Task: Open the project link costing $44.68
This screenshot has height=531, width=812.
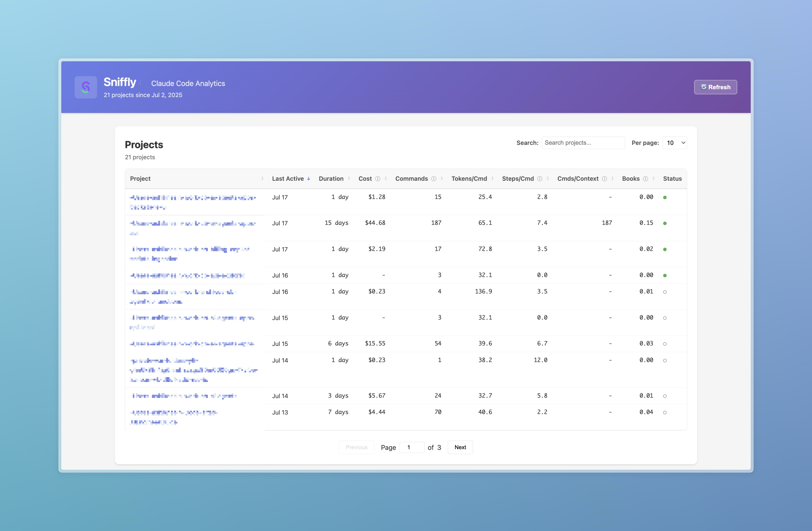Action: tap(193, 228)
